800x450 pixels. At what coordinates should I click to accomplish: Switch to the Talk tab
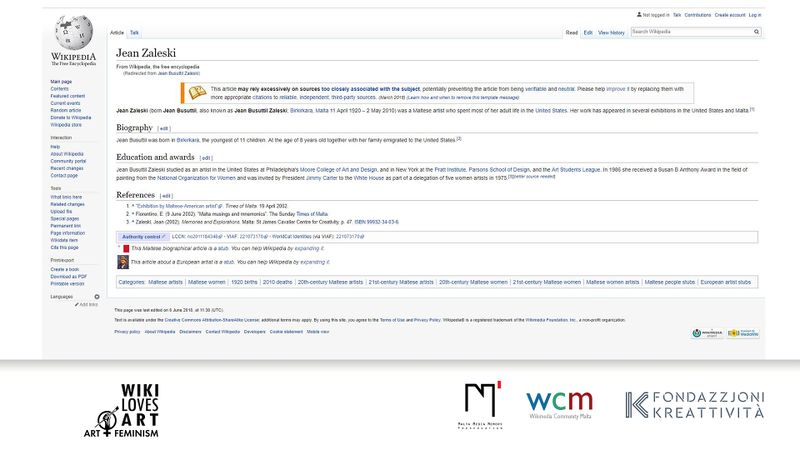(135, 32)
